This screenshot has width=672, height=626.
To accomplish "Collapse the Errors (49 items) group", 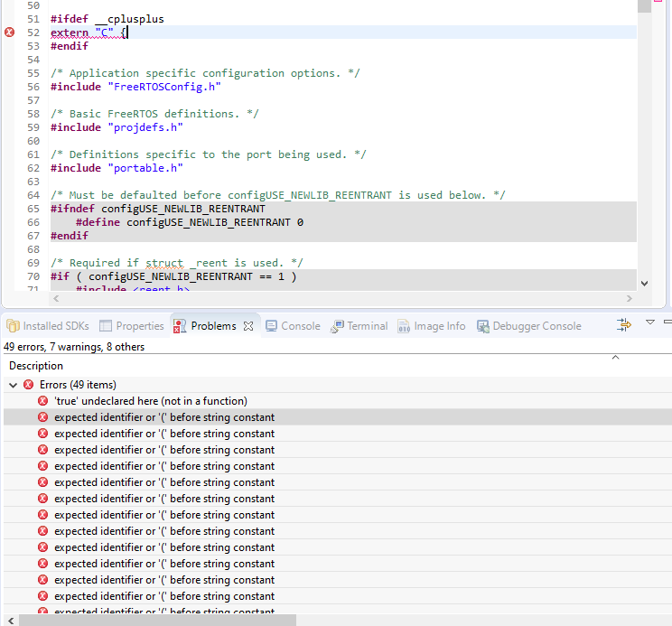I will 14,385.
